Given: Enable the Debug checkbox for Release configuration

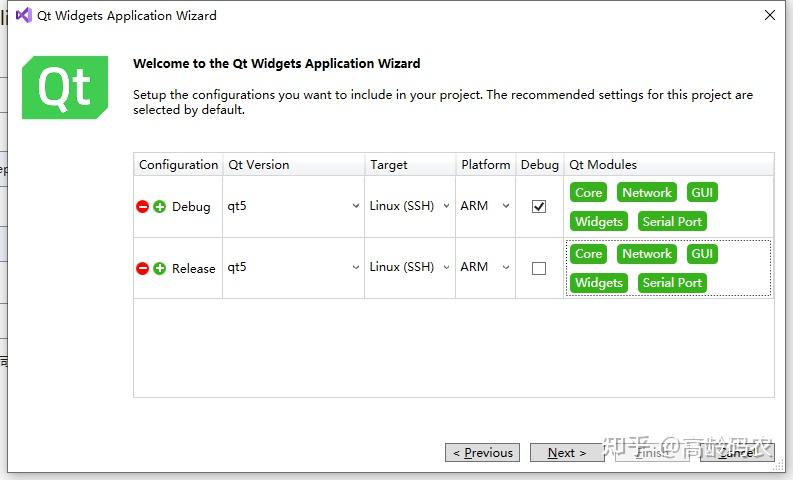Looking at the screenshot, I should point(539,268).
